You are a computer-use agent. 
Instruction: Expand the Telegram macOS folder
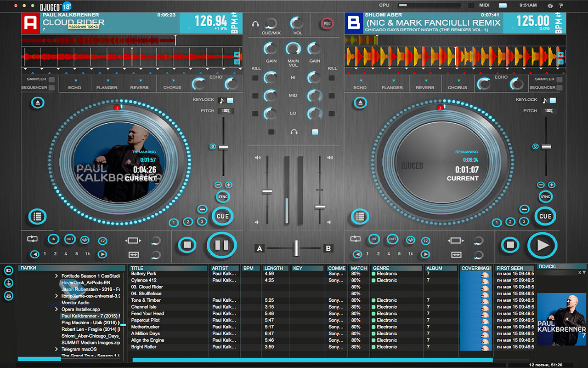(57, 349)
